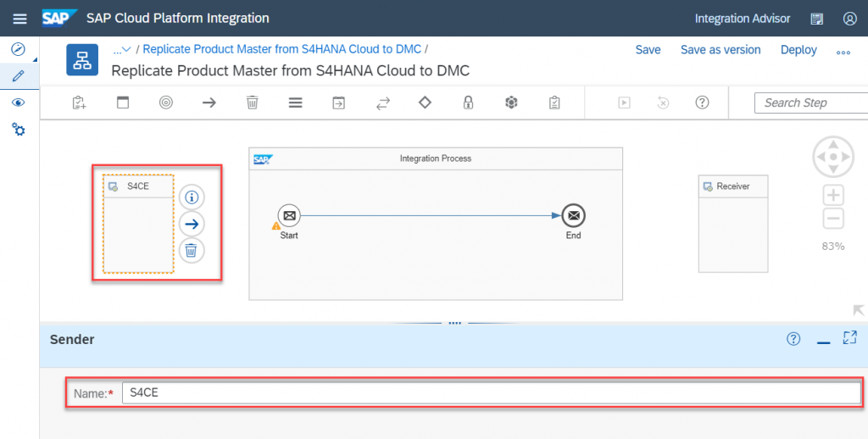
Task: Open the Security lock toolbar icon
Action: 468,103
